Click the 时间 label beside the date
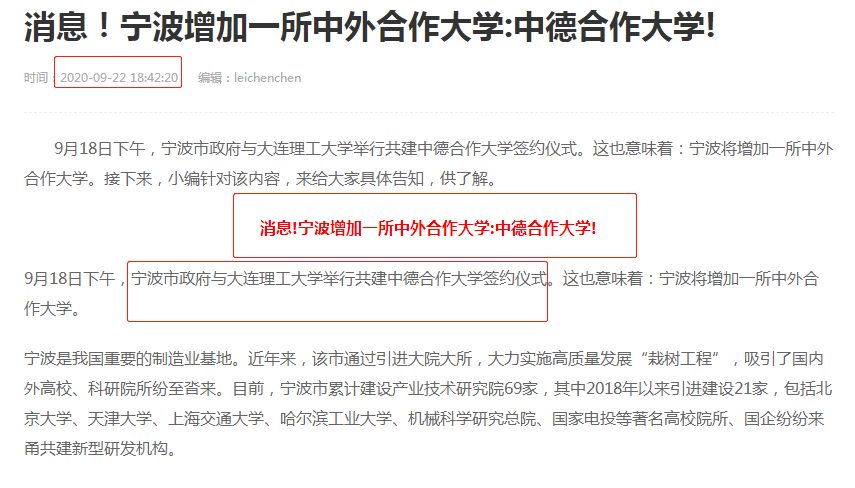The image size is (855, 488). (36, 77)
